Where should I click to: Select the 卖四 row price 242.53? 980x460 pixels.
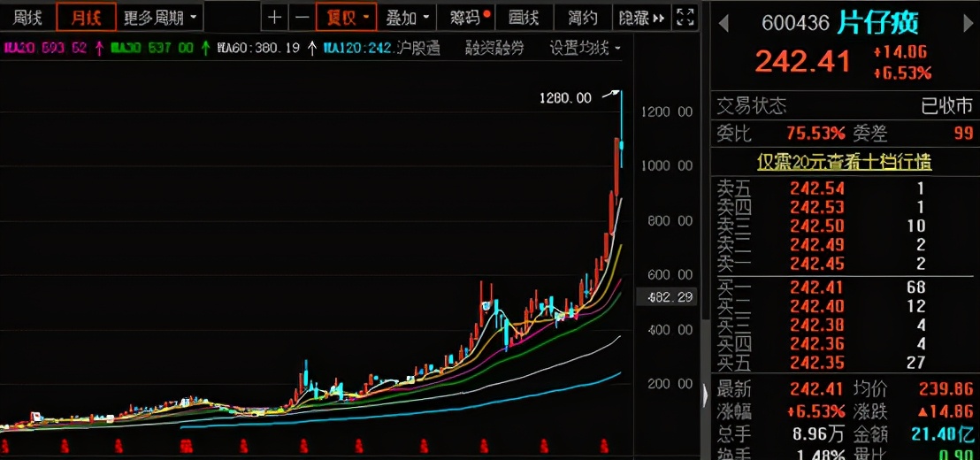pos(817,207)
